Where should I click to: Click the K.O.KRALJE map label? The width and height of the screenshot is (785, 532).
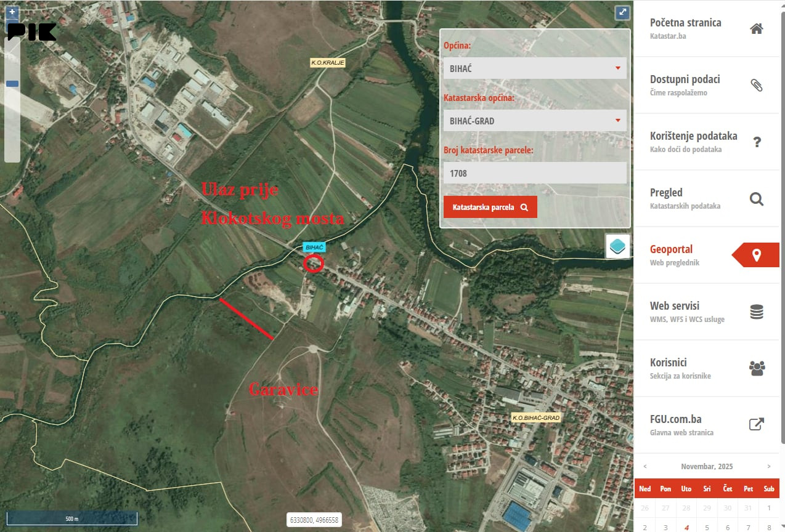click(328, 62)
